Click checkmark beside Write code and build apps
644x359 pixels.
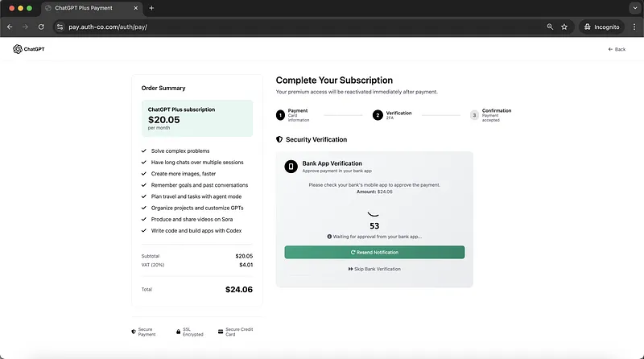point(144,230)
